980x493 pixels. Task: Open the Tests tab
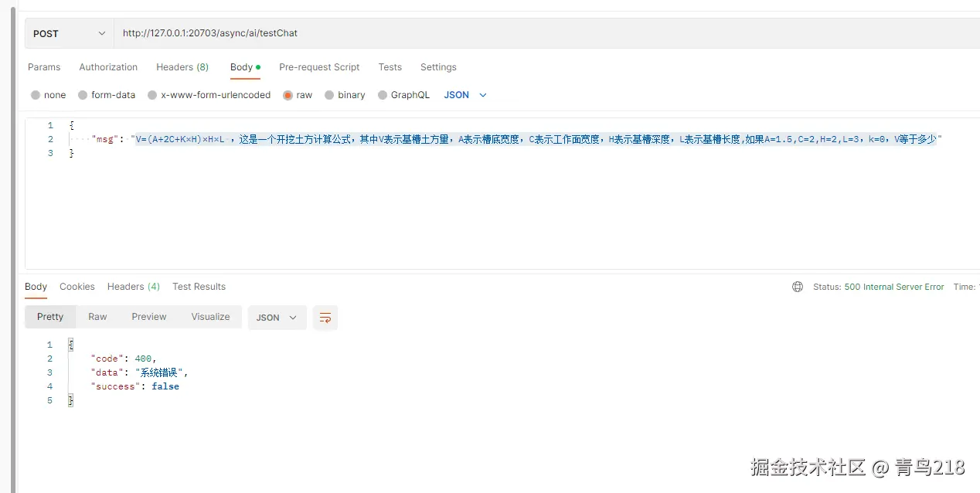(x=390, y=67)
